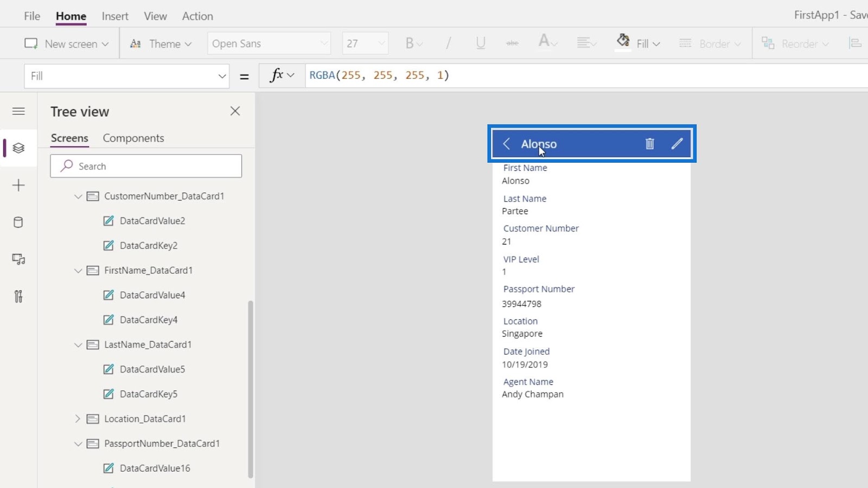Screen dimensions: 868x488
Task: Select DataCardValue5 in tree
Action: [152, 369]
